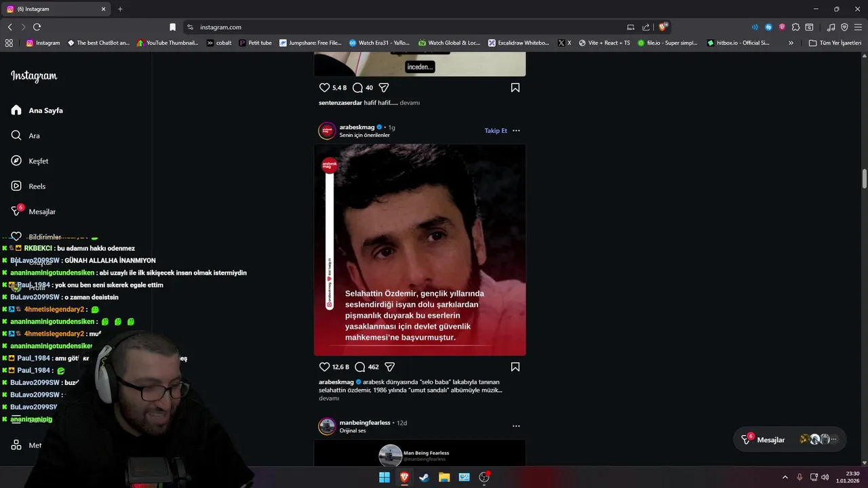Open the sentenzaserdar username link
868x488 pixels.
(340, 103)
